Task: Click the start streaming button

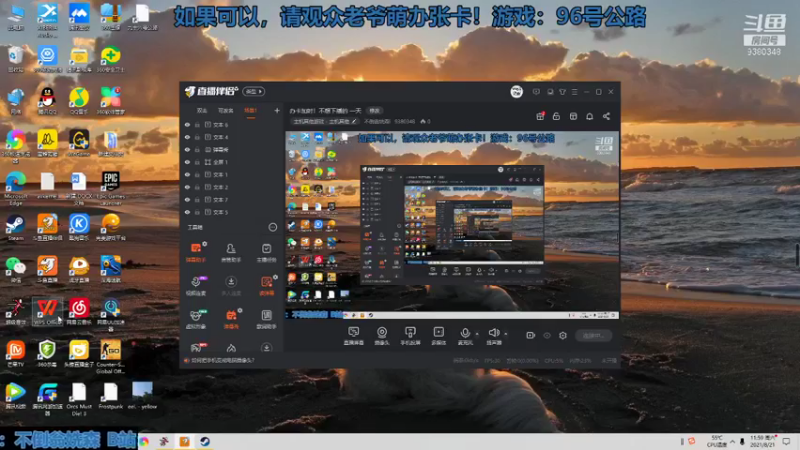Action: [593, 335]
